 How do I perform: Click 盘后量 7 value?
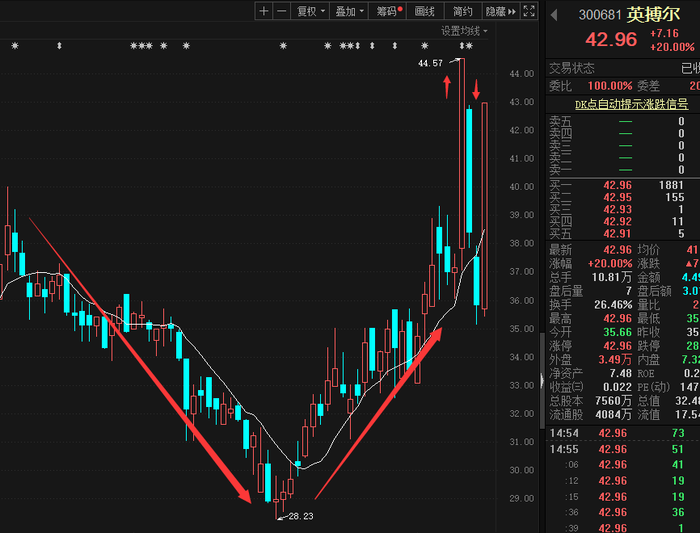coord(629,291)
